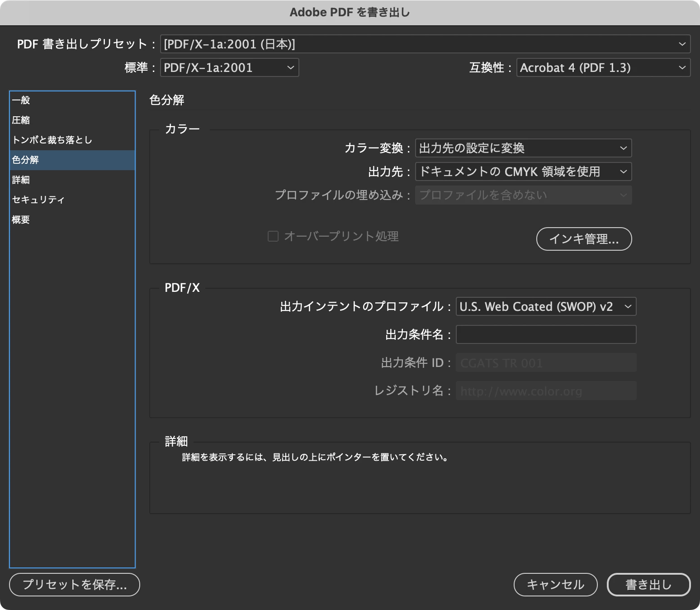Click the プロファイルの埋め込み dropdown
This screenshot has width=700, height=610.
tap(523, 195)
